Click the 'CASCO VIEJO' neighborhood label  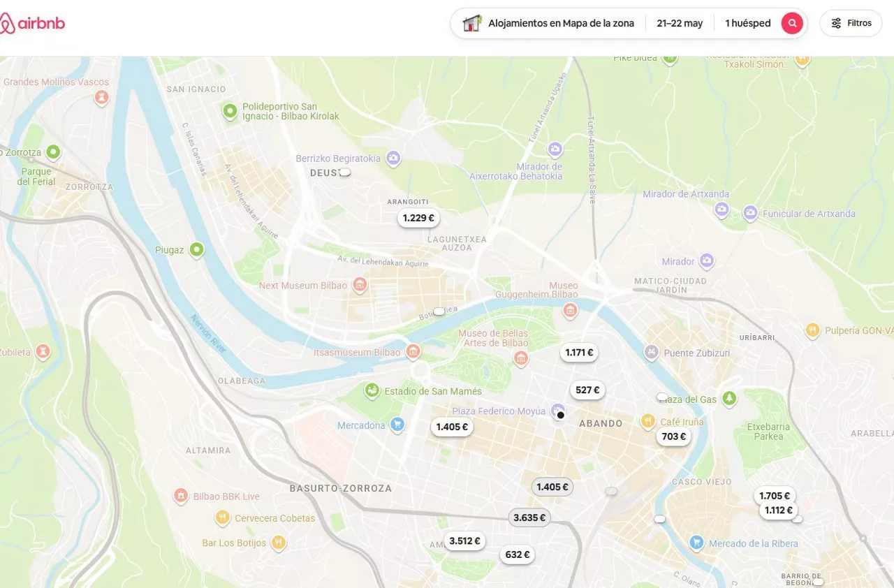702,482
